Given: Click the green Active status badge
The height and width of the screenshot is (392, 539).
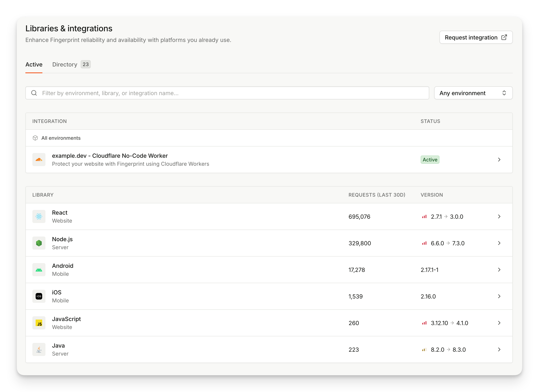Looking at the screenshot, I should point(430,160).
